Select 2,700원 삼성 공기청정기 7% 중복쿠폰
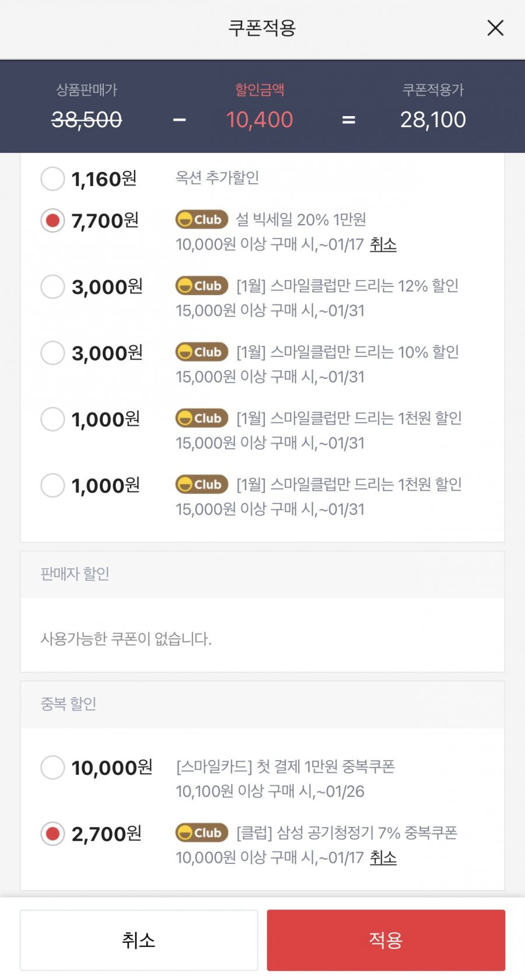Image resolution: width=525 pixels, height=980 pixels. click(x=52, y=834)
